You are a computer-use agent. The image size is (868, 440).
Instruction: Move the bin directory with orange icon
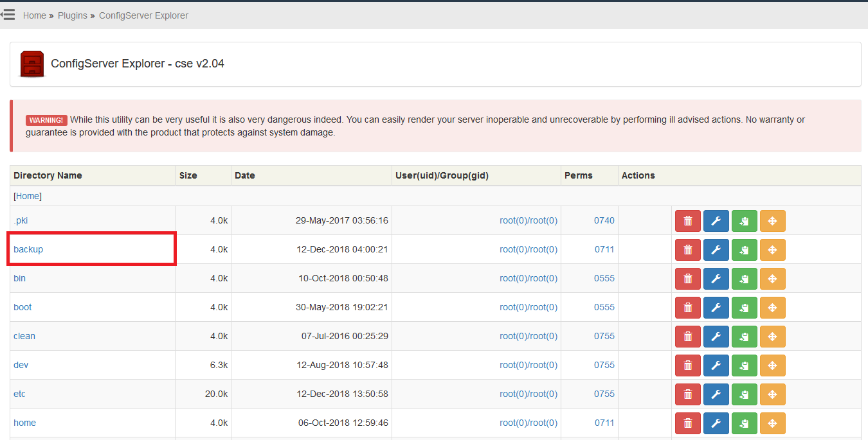click(773, 279)
